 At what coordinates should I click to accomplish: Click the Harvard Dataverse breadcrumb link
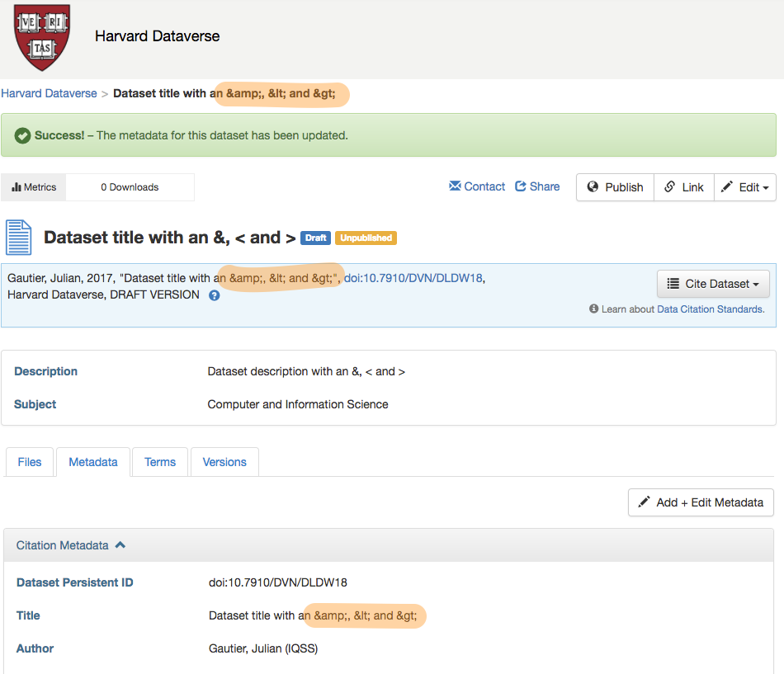coord(49,93)
